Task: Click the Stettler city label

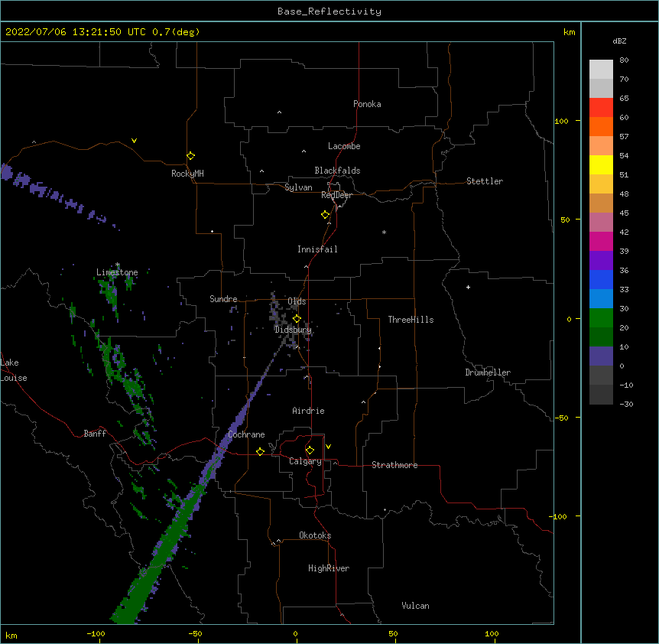Action: (485, 181)
